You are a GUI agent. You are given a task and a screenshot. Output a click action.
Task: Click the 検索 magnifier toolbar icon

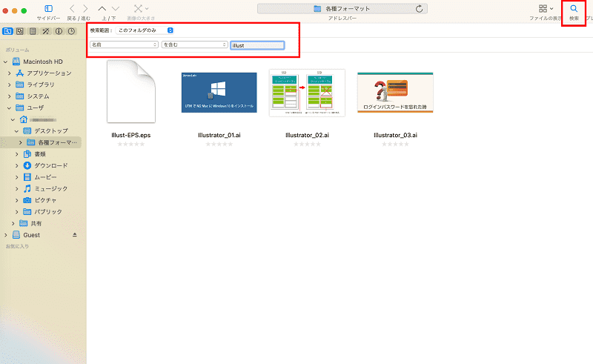point(574,9)
